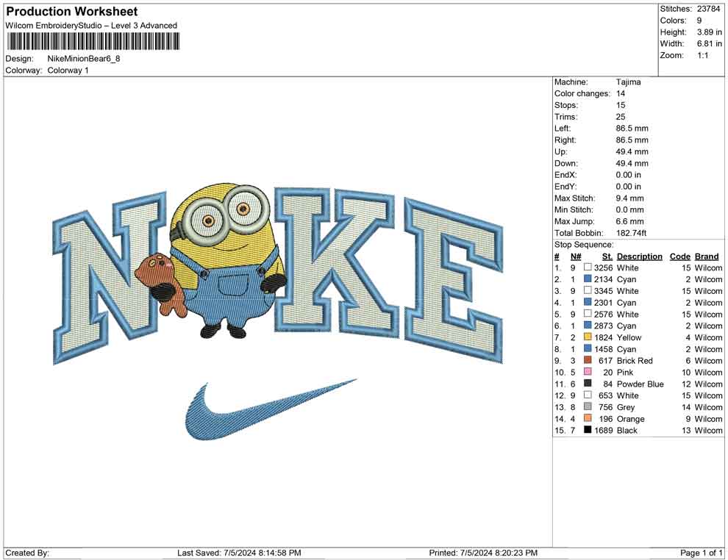The width and height of the screenshot is (728, 560).
Task: Click the Production Worksheet title
Action: [x=72, y=12]
